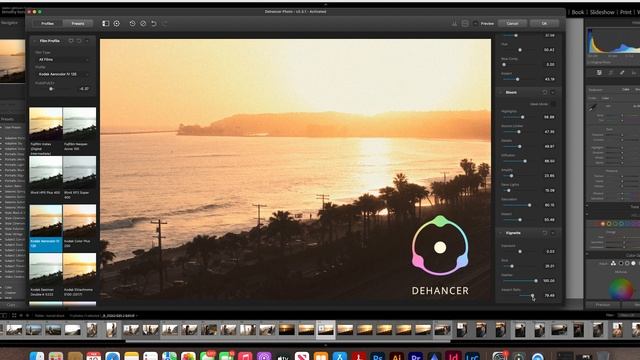
Task: Select the Kodak Eastman Double-X thumbnail
Action: coord(46,269)
